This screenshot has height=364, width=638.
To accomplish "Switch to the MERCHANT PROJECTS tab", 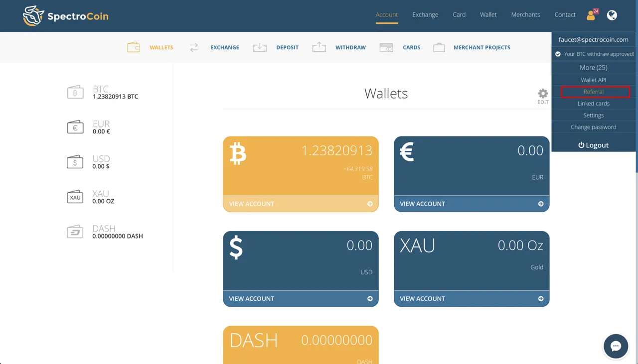I will coord(482,47).
